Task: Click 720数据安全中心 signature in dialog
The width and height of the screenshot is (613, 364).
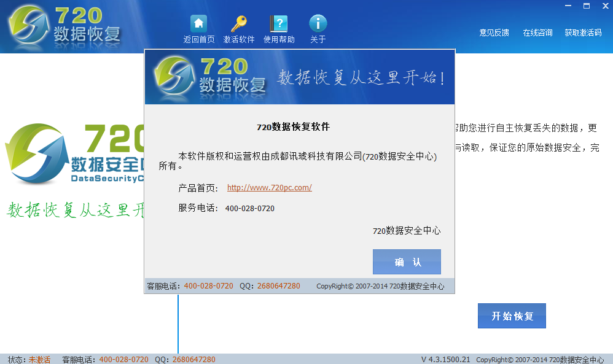Action: (407, 230)
